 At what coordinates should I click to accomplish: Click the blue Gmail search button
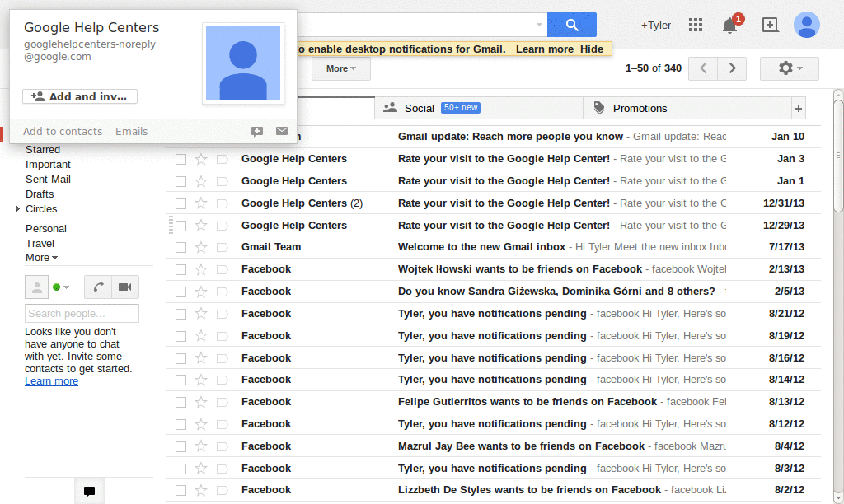(x=572, y=25)
